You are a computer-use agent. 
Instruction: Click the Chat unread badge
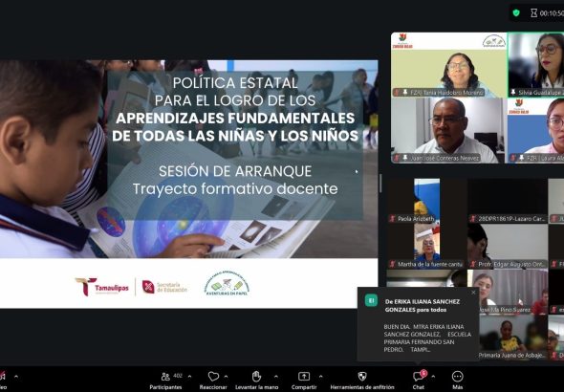423,373
